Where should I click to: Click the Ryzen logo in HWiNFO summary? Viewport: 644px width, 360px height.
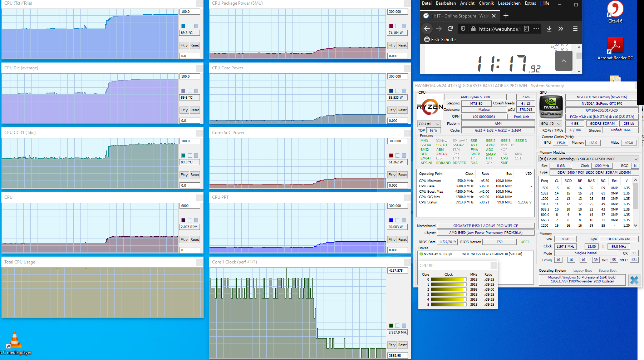point(430,107)
